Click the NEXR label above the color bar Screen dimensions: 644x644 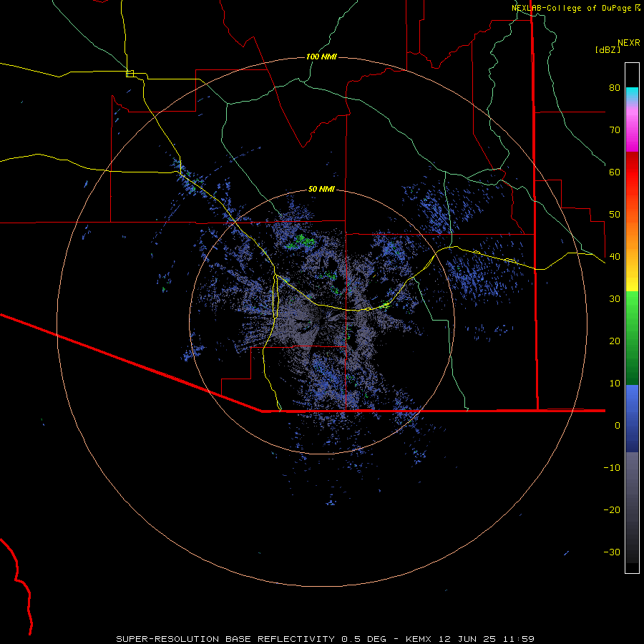click(628, 43)
